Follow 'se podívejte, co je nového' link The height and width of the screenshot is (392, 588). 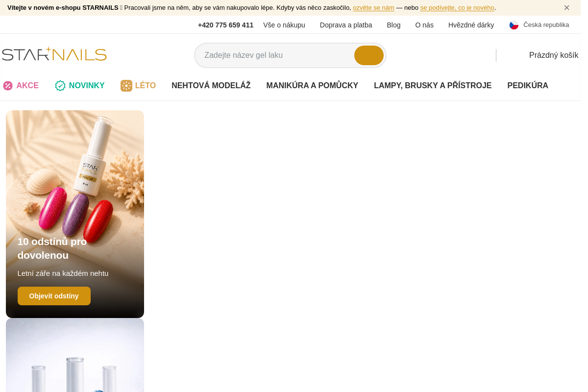pos(457,8)
